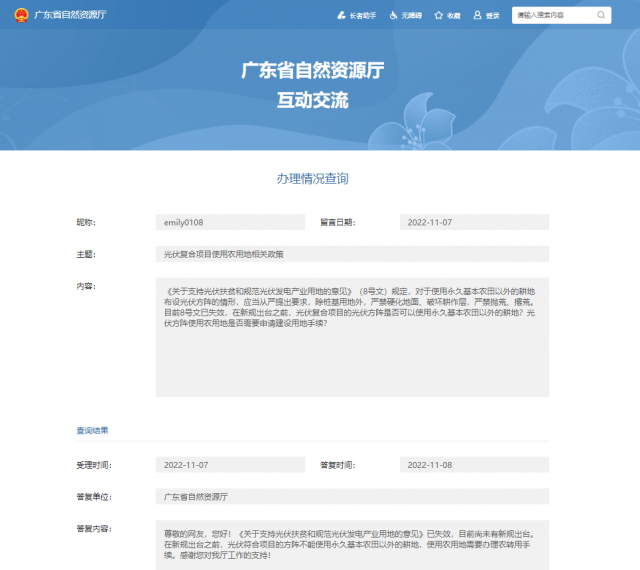Open the 长者助手 elderly assistant icon
This screenshot has height=570, width=640.
pos(342,16)
